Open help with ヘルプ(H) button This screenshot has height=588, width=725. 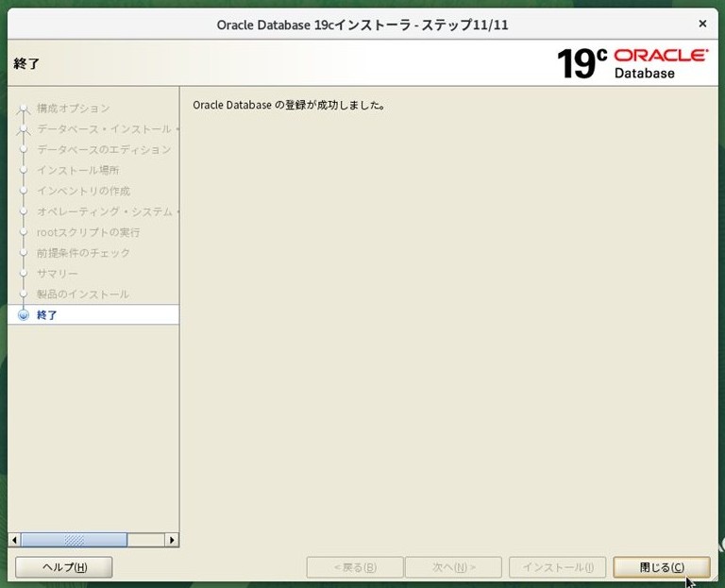64,567
